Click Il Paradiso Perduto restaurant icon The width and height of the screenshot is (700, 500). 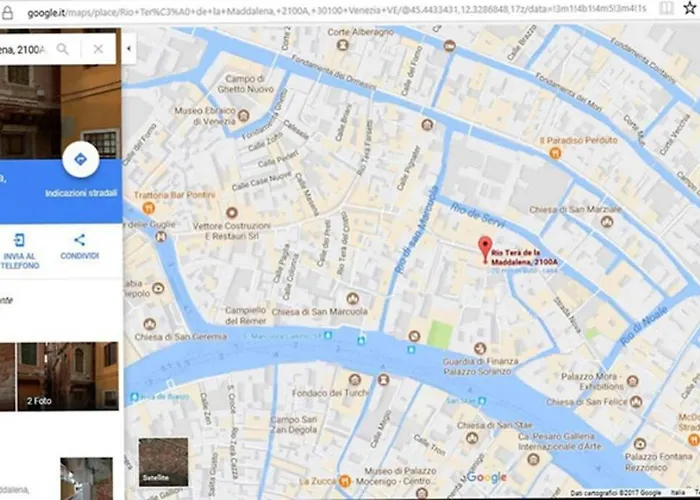click(x=555, y=153)
